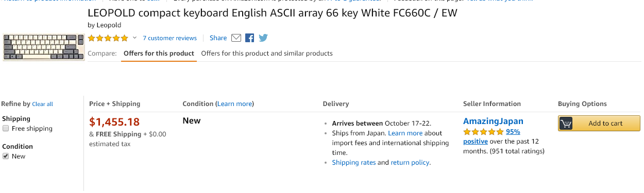This screenshot has height=193, width=644.
Task: Click Clear all refinements link
Action: (42, 104)
